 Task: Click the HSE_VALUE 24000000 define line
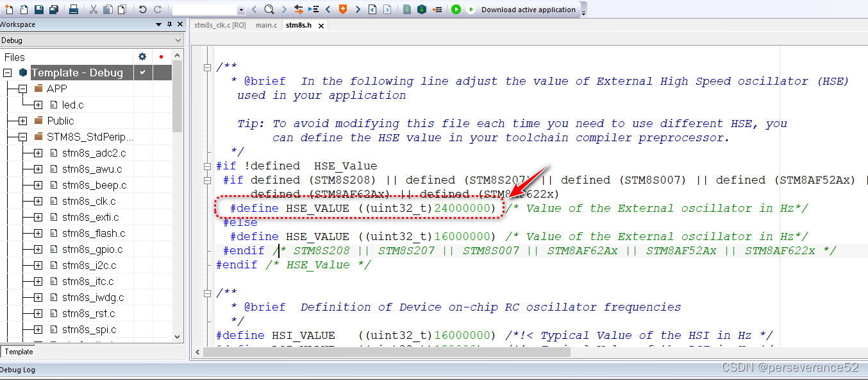[x=363, y=209]
